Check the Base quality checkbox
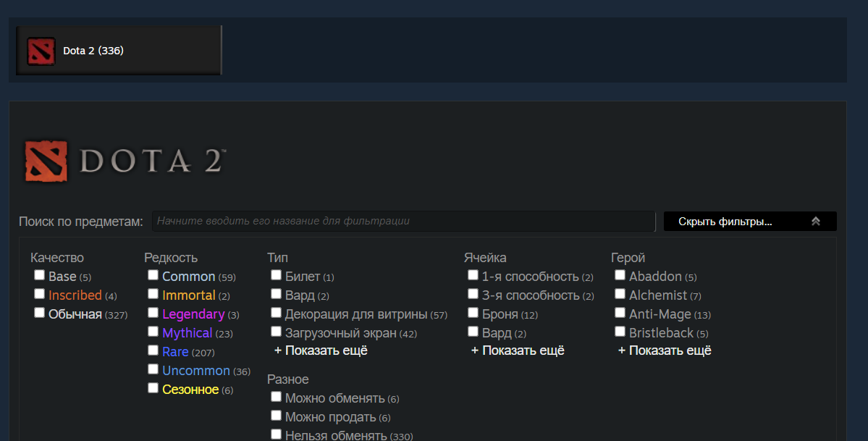868x441 pixels. click(x=39, y=275)
